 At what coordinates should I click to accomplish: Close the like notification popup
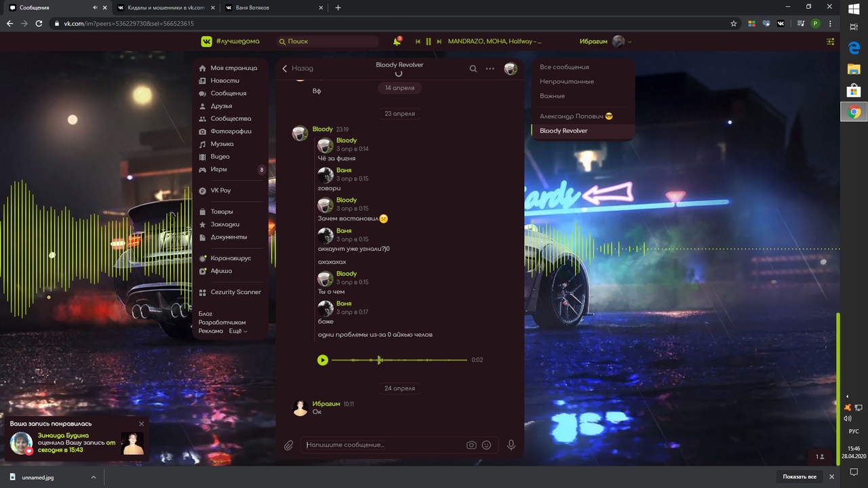tap(141, 424)
